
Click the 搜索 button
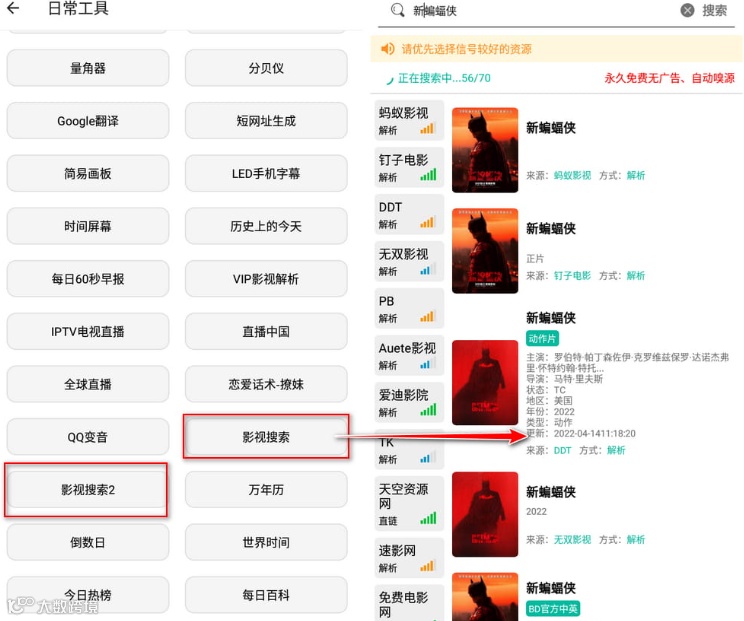[x=715, y=10]
